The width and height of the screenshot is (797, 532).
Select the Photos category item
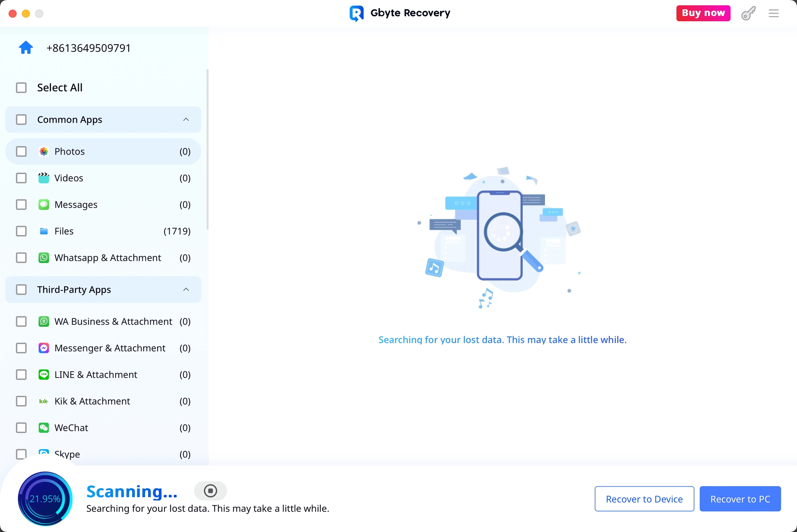pyautogui.click(x=70, y=151)
